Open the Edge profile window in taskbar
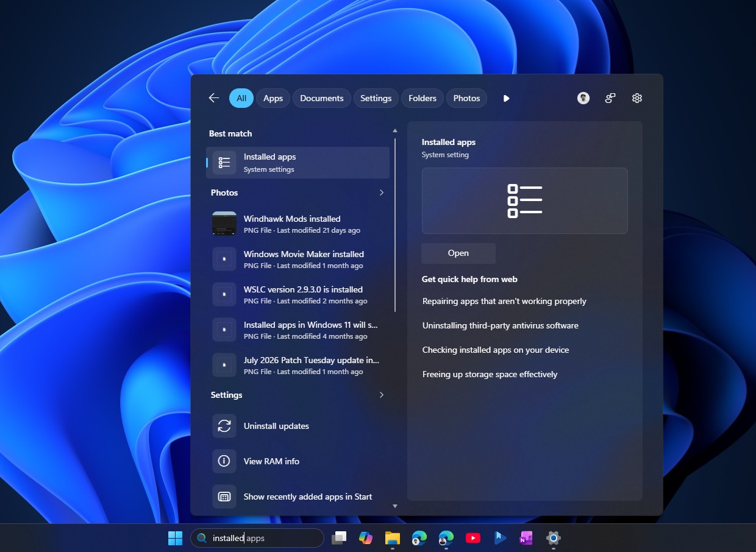Image resolution: width=756 pixels, height=552 pixels. [446, 538]
